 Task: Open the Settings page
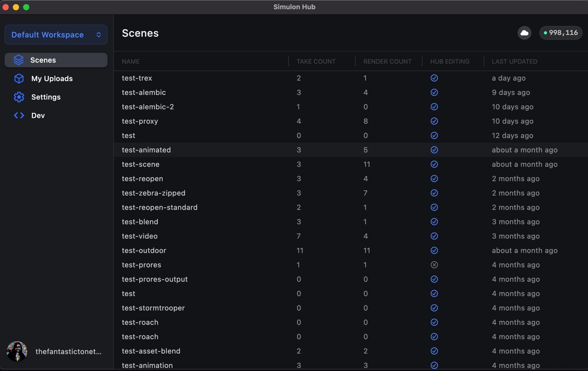point(46,97)
